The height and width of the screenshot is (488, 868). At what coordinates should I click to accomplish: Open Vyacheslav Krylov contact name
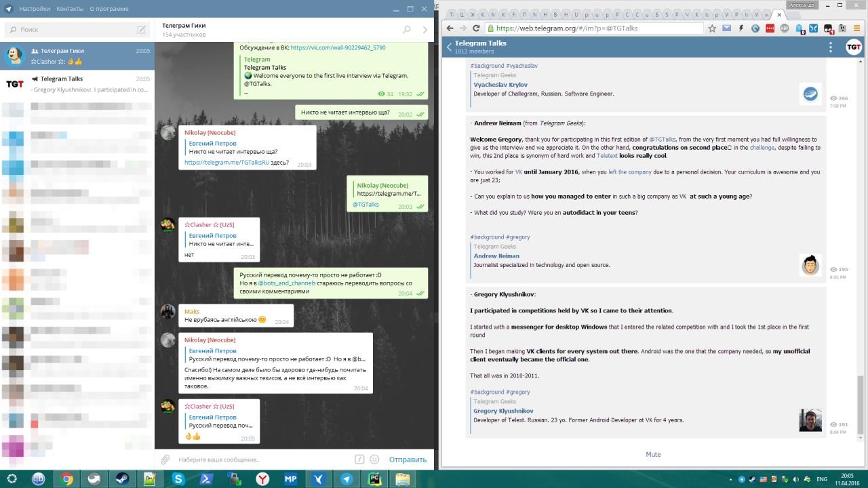tap(500, 85)
